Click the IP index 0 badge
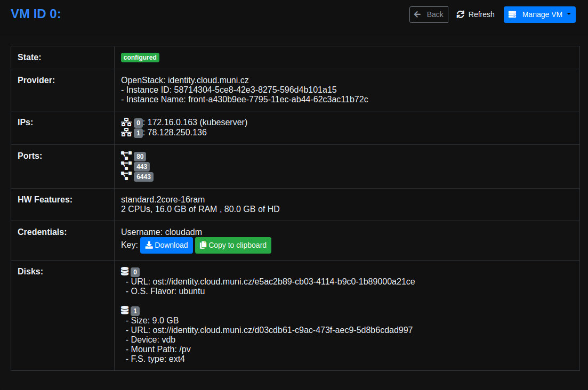Image resolution: width=588 pixels, height=390 pixels. point(138,123)
